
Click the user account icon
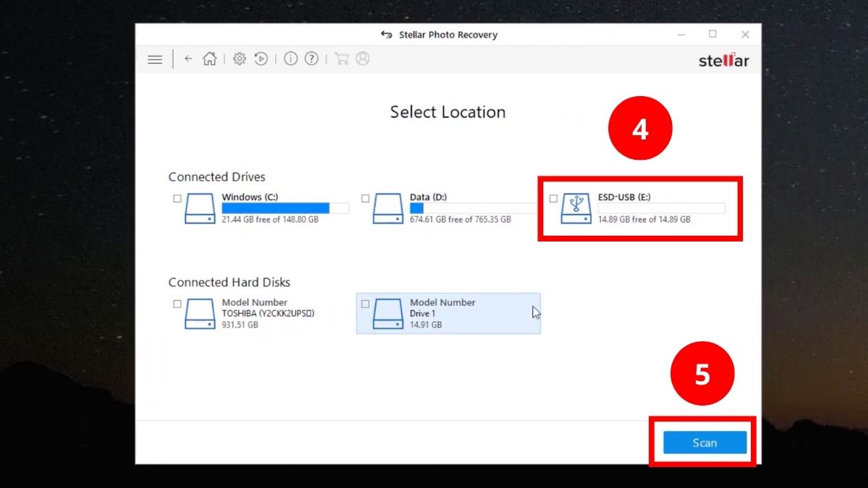[362, 59]
